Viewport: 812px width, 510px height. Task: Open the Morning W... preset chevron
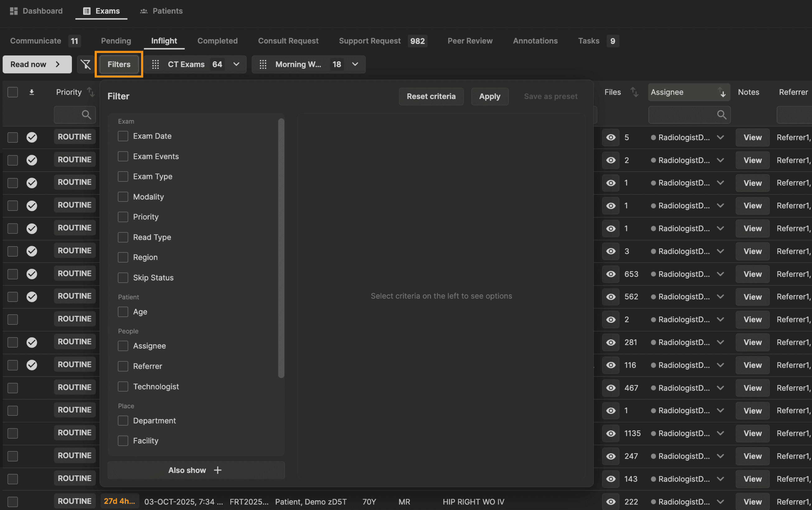click(355, 64)
